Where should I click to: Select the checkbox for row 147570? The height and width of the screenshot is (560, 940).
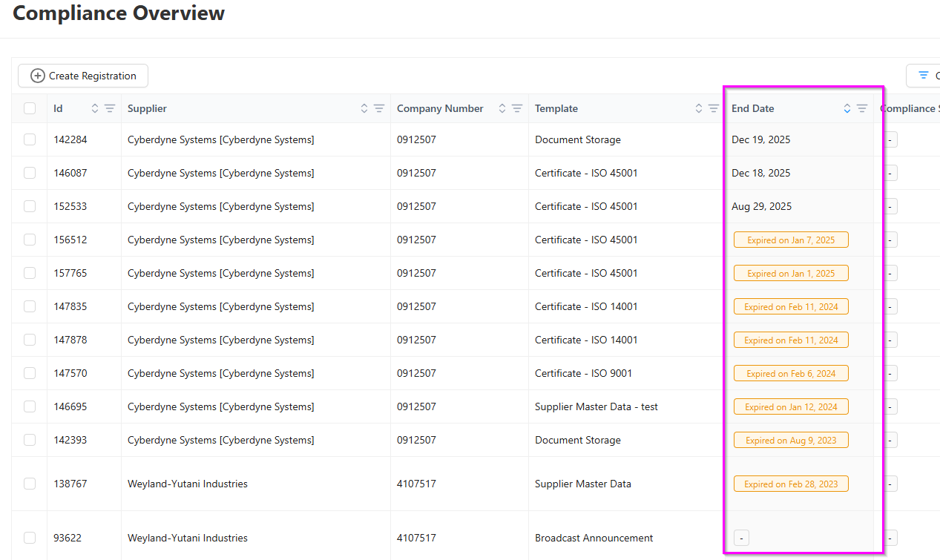[30, 373]
